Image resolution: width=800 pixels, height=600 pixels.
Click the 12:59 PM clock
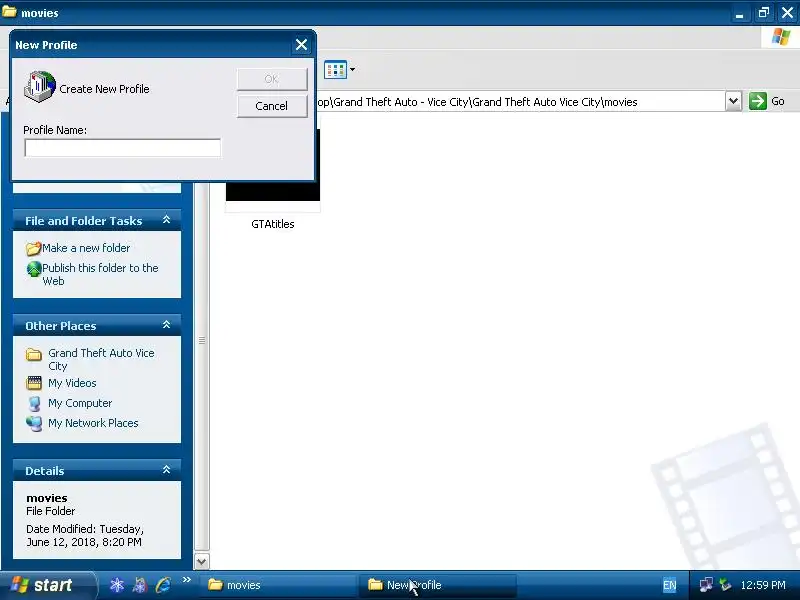click(x=763, y=585)
